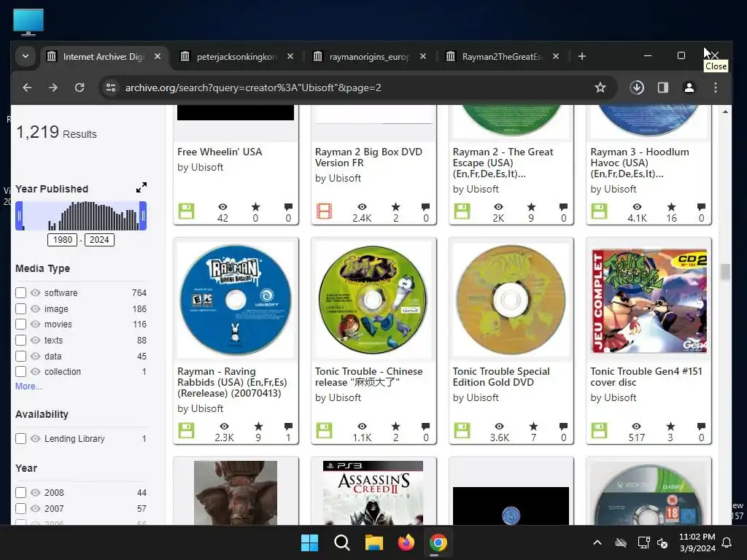The width and height of the screenshot is (747, 560).
Task: Open Tonic Trouble Gen4 #151 cover disc
Action: pyautogui.click(x=646, y=377)
